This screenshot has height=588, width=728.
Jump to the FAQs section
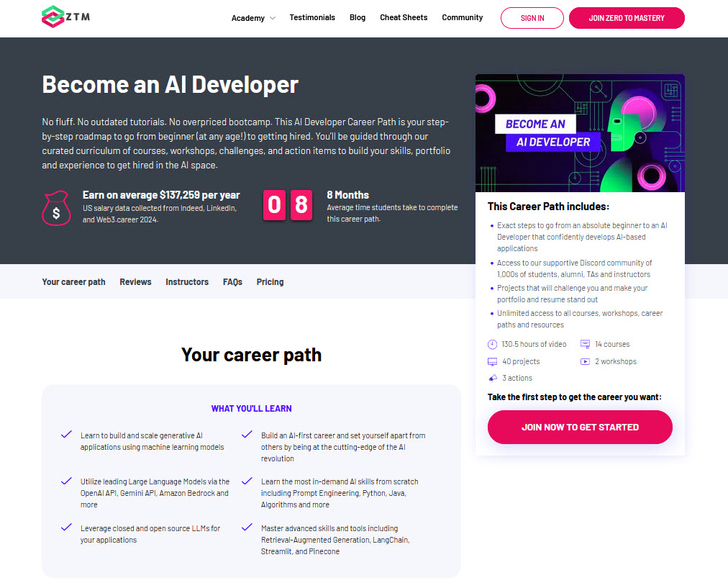coord(232,282)
